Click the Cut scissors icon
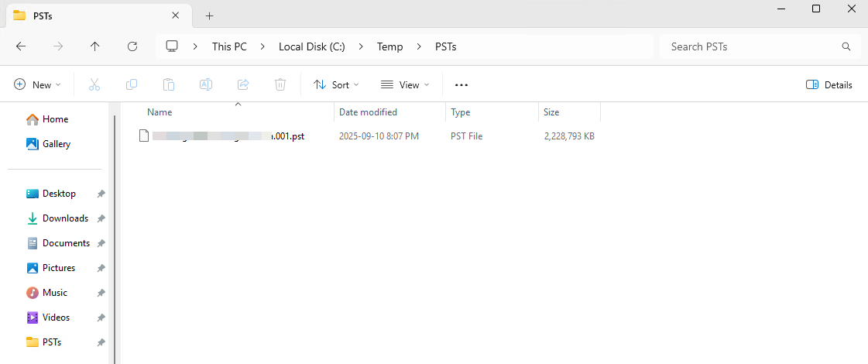The height and width of the screenshot is (364, 868). click(94, 85)
